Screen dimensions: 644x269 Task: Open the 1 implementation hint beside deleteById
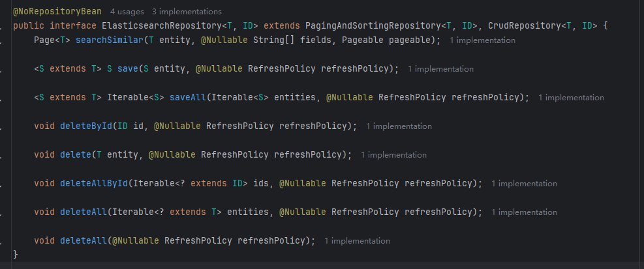(x=399, y=126)
